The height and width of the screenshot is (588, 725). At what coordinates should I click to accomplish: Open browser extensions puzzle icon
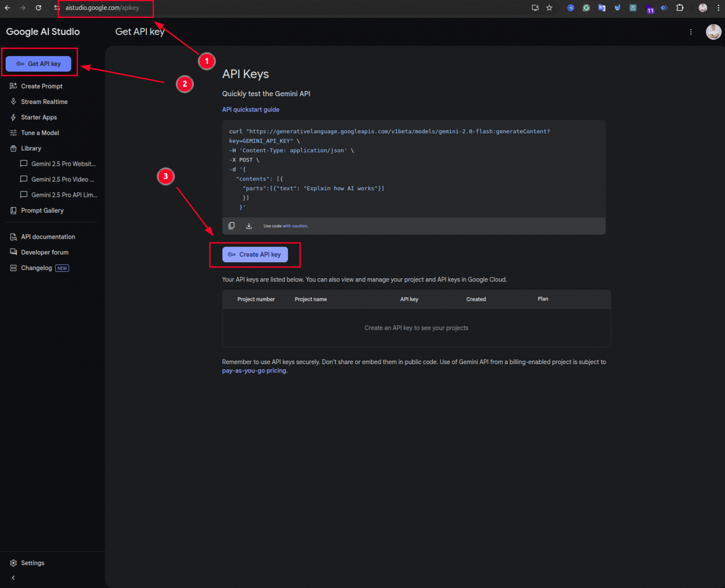tap(680, 8)
